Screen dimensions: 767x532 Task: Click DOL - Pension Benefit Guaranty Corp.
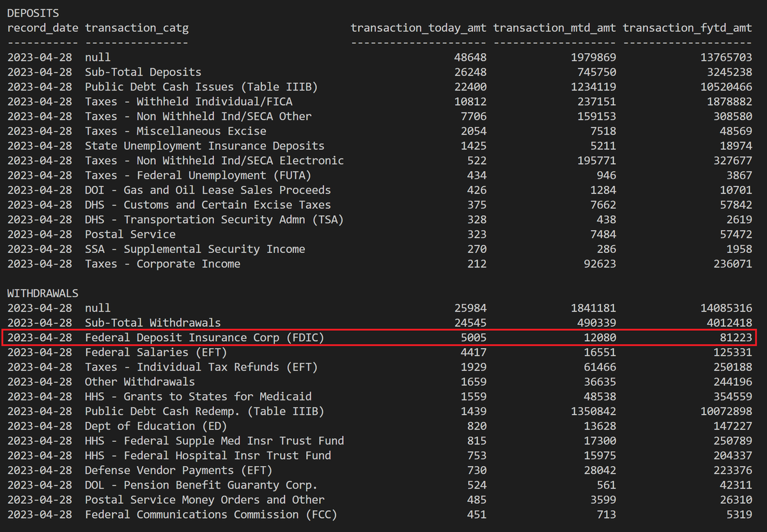point(201,484)
